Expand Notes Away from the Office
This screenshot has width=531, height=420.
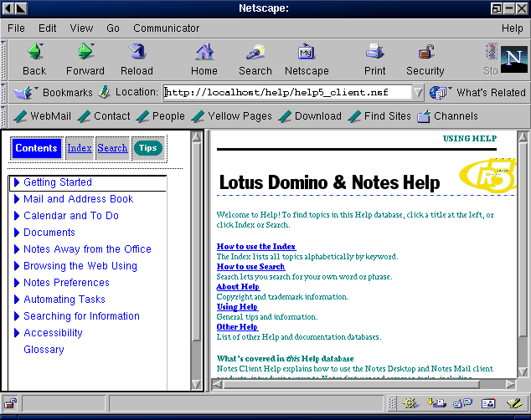(16, 248)
